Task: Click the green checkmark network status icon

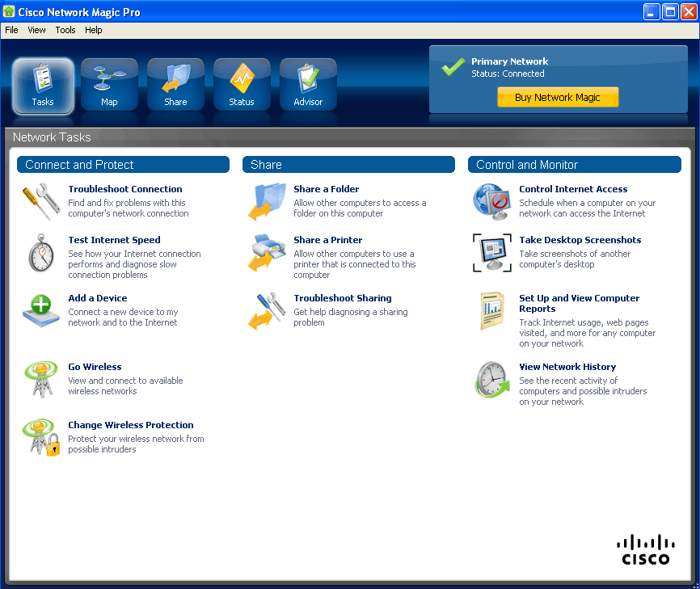Action: pos(453,67)
